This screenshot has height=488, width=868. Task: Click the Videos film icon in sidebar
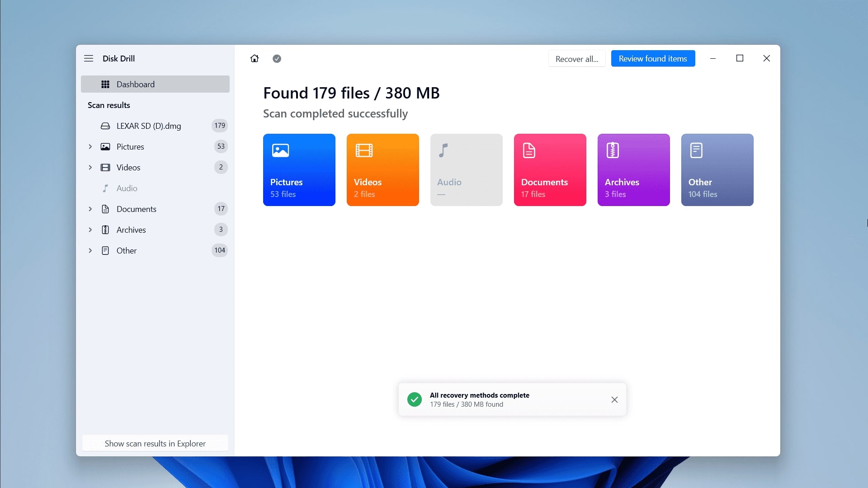pos(105,168)
